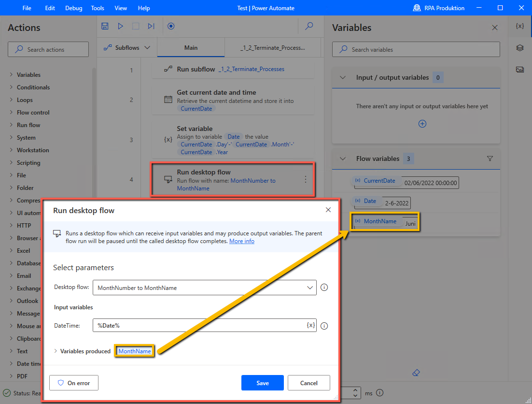Start the recorder with the circle icon
Image resolution: width=532 pixels, height=404 pixels.
[x=171, y=26]
